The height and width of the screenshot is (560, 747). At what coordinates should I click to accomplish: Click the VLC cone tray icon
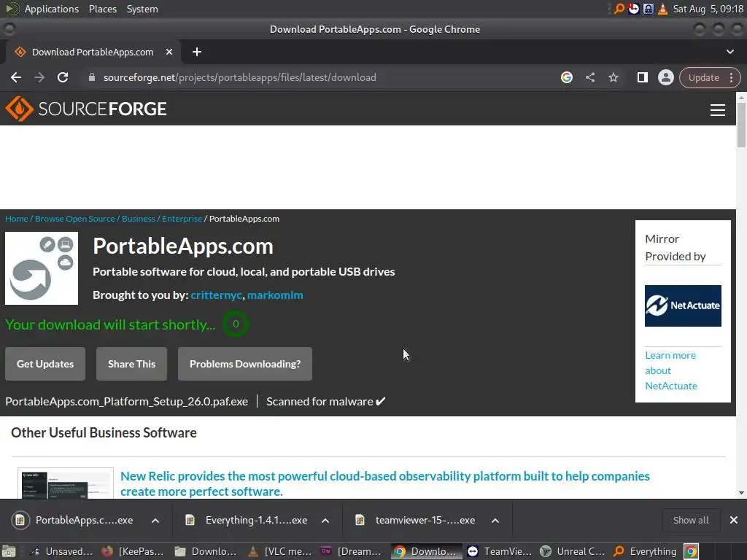662,9
